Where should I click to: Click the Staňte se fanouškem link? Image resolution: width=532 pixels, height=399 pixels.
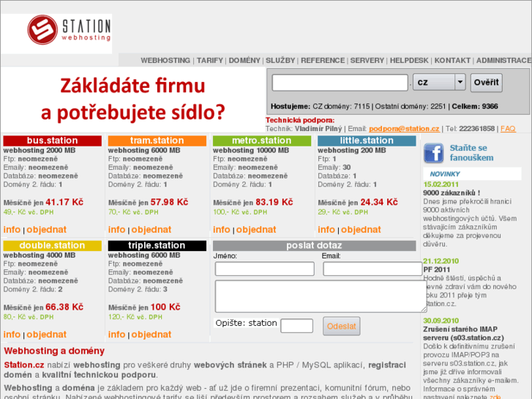(471, 153)
